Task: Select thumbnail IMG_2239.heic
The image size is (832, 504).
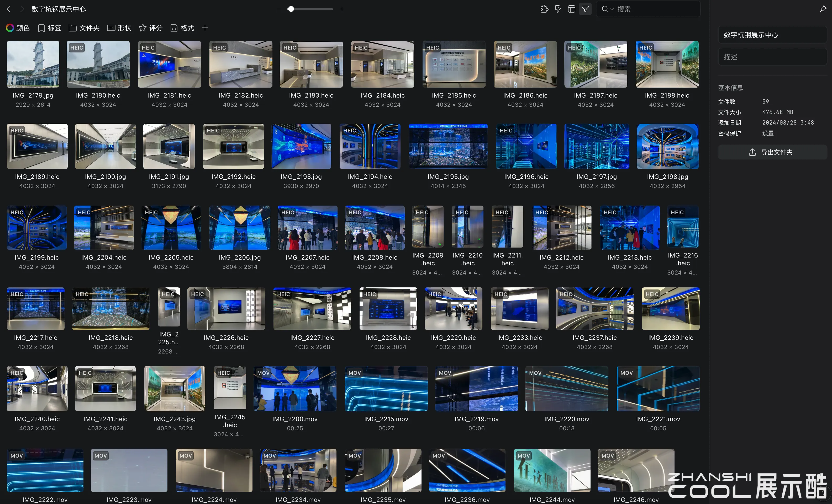Action: click(x=671, y=309)
